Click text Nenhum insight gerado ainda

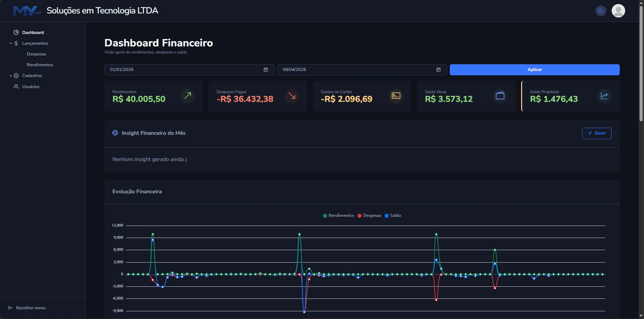click(148, 159)
